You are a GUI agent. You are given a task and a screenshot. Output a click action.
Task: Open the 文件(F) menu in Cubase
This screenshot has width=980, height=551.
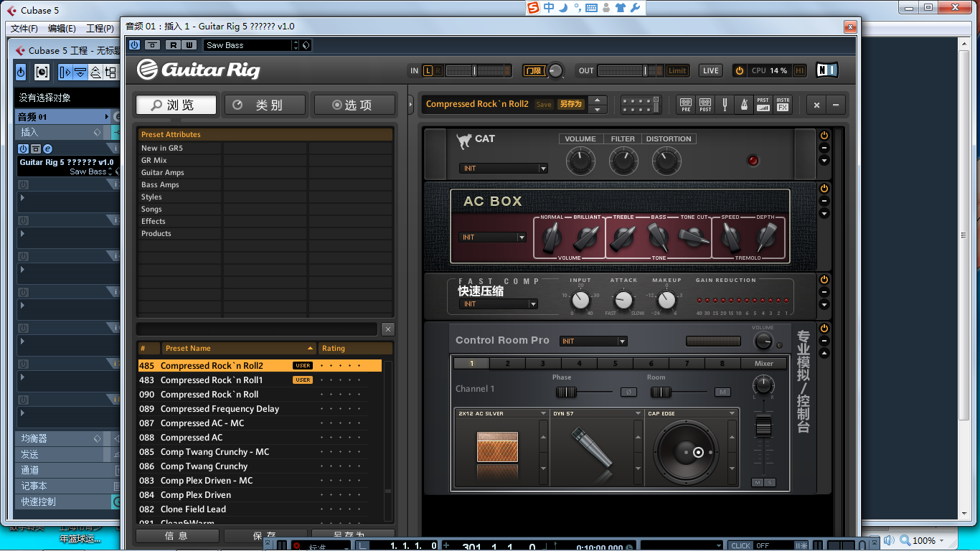point(24,29)
